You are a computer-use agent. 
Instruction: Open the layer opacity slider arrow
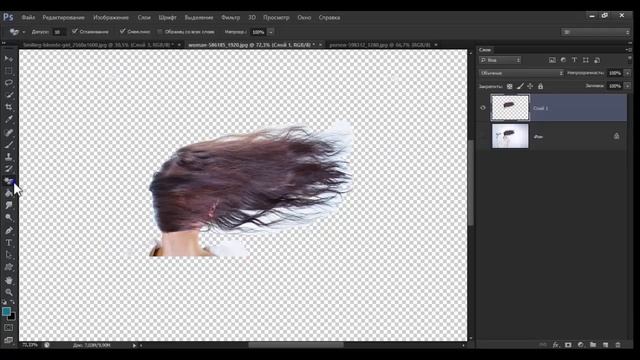pos(628,73)
